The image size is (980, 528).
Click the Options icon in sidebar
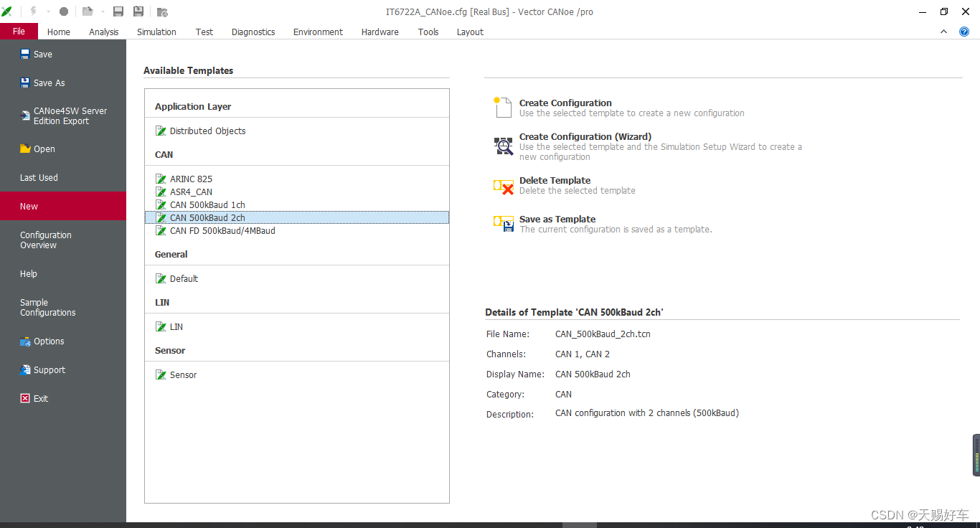coord(25,341)
